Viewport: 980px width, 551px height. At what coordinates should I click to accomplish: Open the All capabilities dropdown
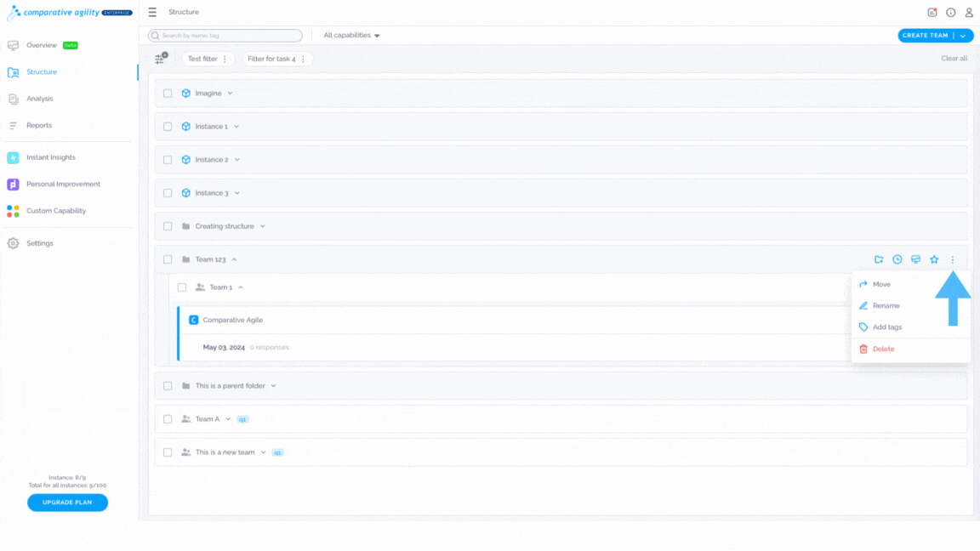[351, 36]
